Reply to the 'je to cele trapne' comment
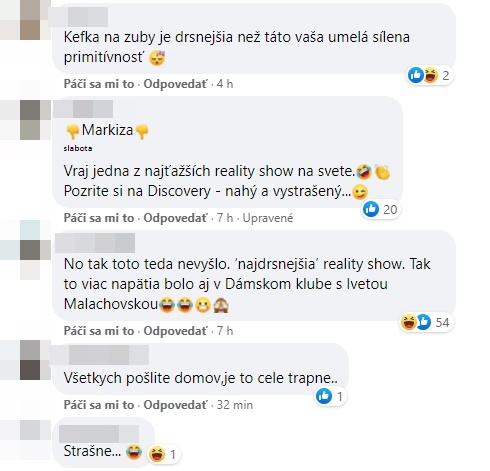 pos(175,405)
